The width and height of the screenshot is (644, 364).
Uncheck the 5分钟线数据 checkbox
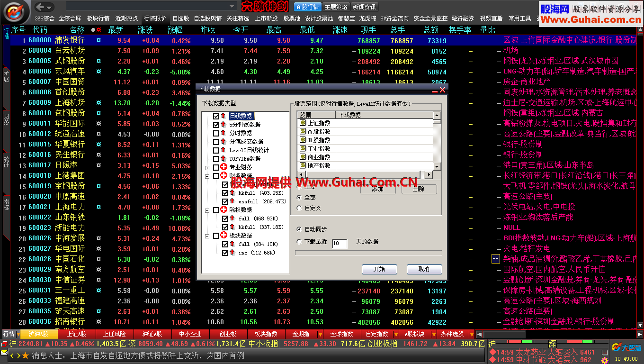click(216, 125)
